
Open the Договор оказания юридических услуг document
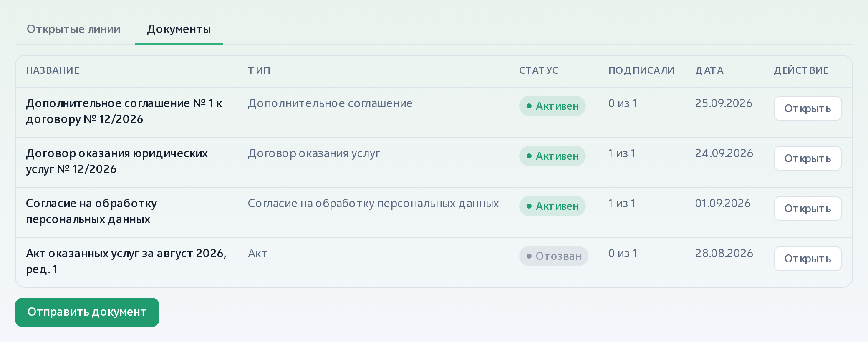[807, 158]
